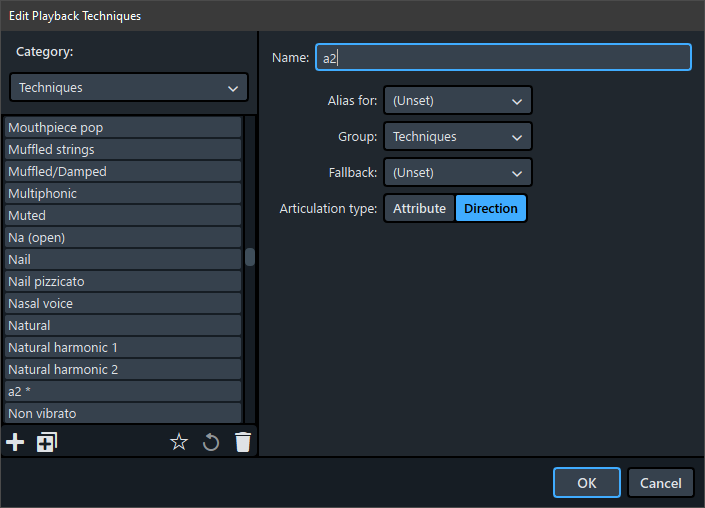Open the Category dropdown showing Techniques
705x508 pixels.
(129, 88)
